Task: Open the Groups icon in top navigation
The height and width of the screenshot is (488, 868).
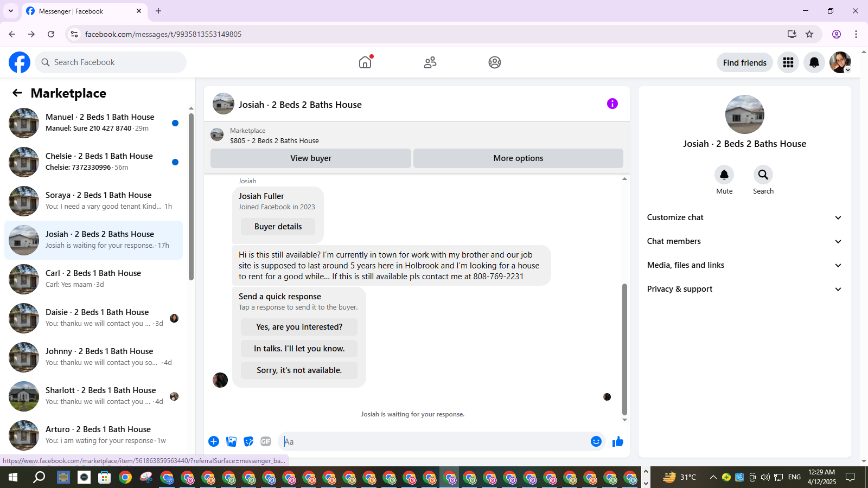Action: pos(495,62)
